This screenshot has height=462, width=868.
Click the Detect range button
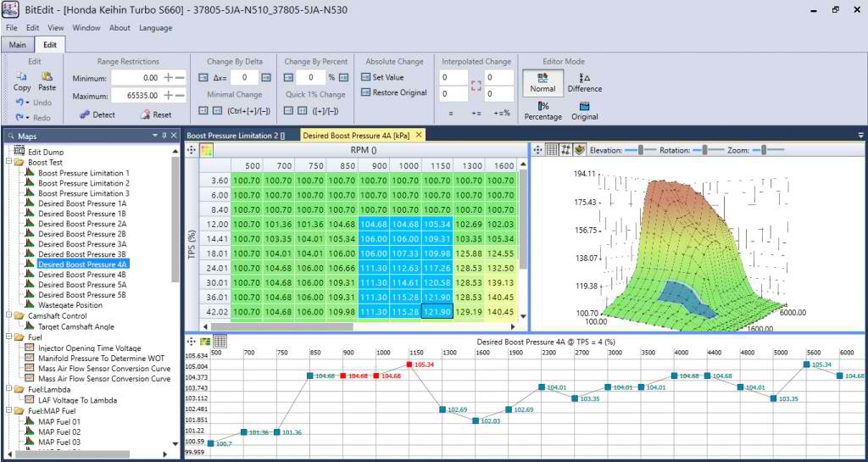[97, 114]
